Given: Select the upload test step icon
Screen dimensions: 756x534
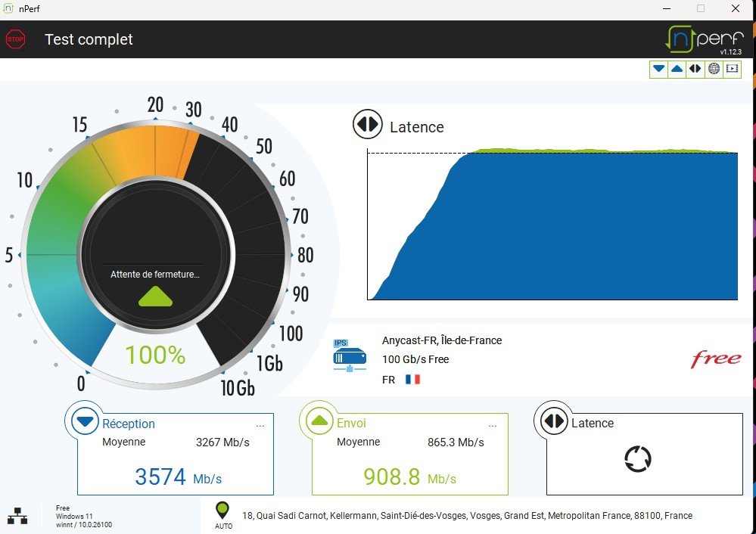Looking at the screenshot, I should coord(677,69).
